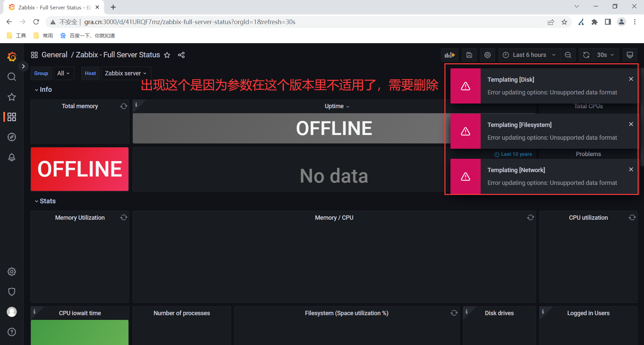Open the sidebar search icon

click(x=12, y=77)
